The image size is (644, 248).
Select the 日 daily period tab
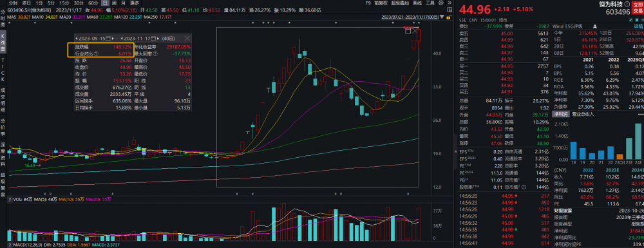[x=104, y=3]
